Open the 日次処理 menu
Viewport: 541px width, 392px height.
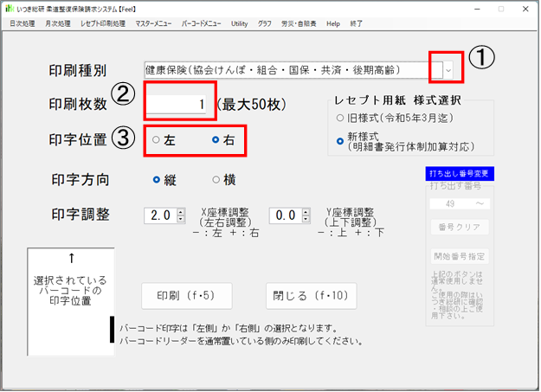pyautogui.click(x=23, y=24)
